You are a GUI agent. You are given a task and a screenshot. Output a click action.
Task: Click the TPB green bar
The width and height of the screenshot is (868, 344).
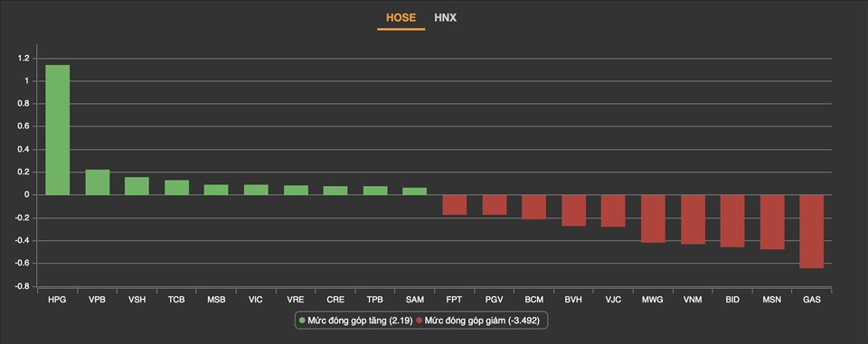pyautogui.click(x=375, y=191)
